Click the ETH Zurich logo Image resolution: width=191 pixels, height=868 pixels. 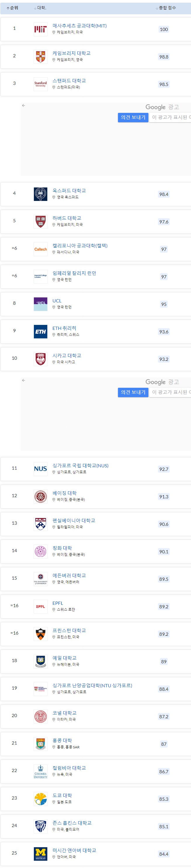pos(40,331)
